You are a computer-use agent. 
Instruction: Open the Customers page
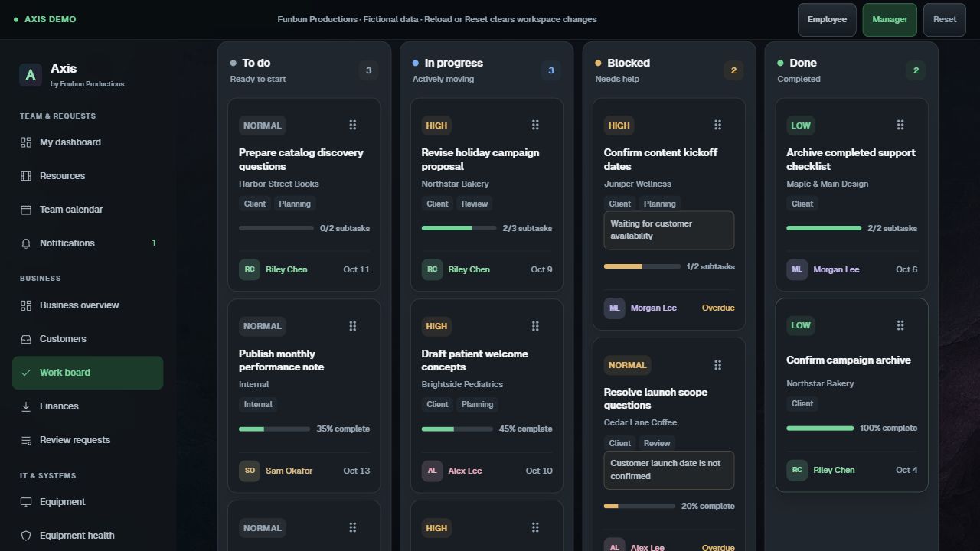pyautogui.click(x=87, y=339)
